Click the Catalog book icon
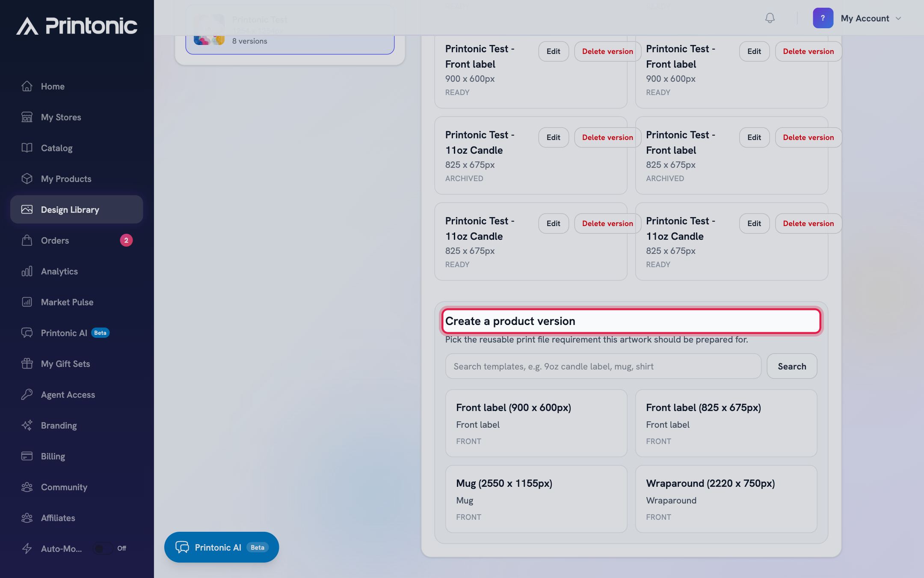The height and width of the screenshot is (578, 924). (x=27, y=148)
